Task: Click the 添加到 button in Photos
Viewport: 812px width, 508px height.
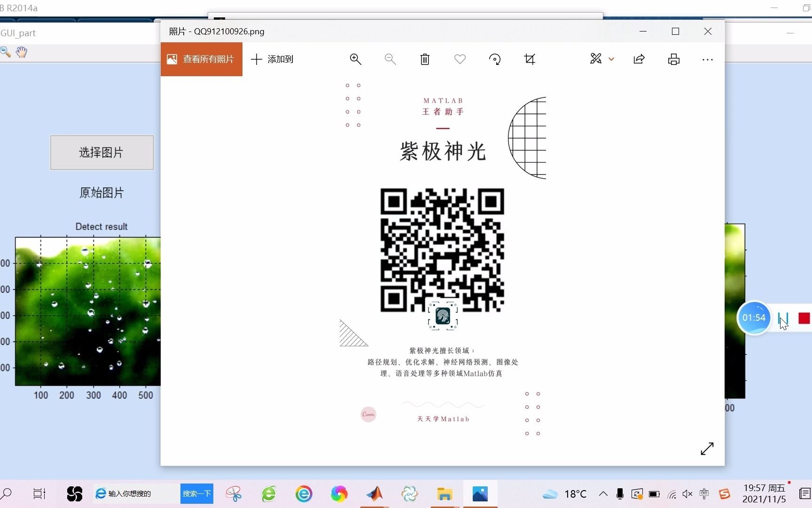Action: coord(272,59)
